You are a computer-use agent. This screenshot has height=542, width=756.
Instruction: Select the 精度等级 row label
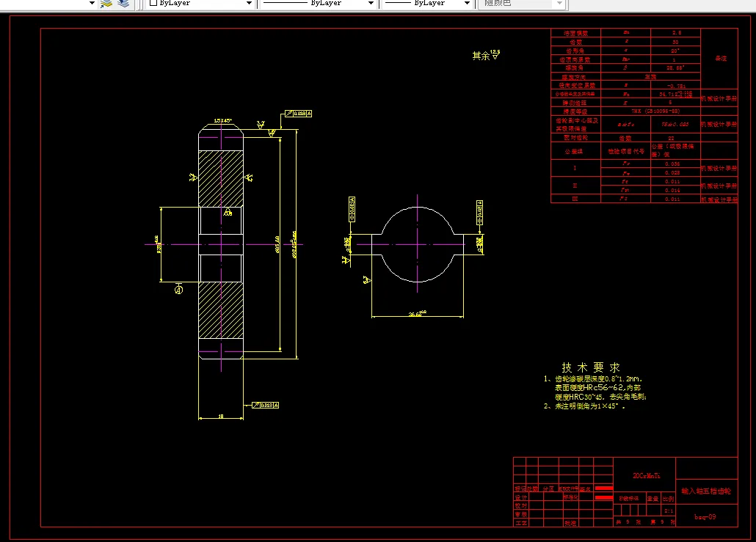coord(575,111)
